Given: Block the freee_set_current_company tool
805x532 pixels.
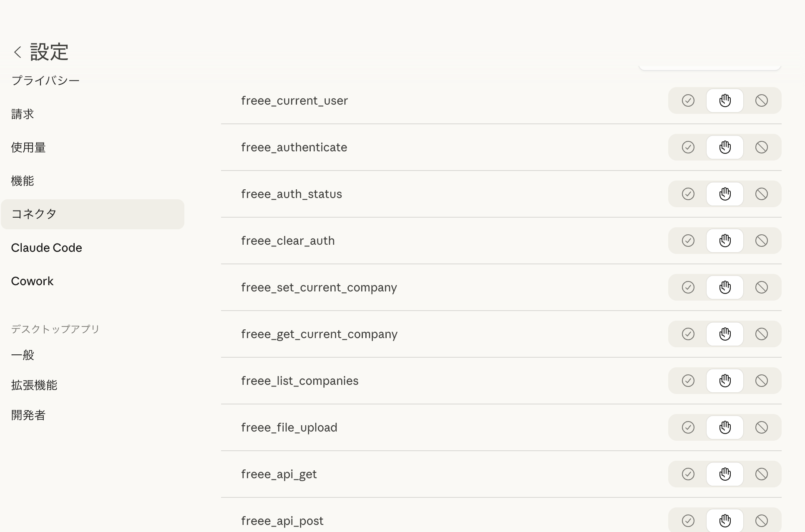Looking at the screenshot, I should pyautogui.click(x=761, y=287).
